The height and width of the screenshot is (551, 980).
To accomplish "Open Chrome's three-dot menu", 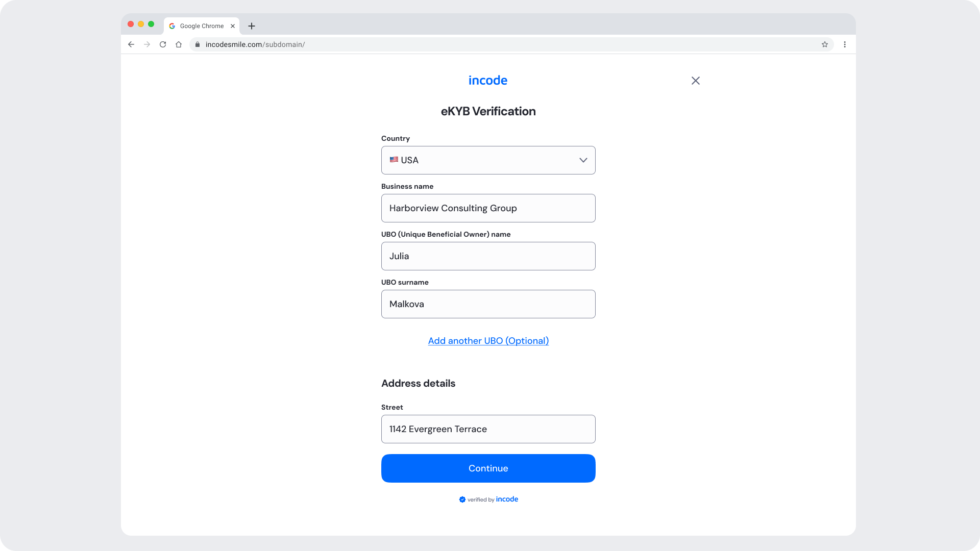I will point(845,44).
